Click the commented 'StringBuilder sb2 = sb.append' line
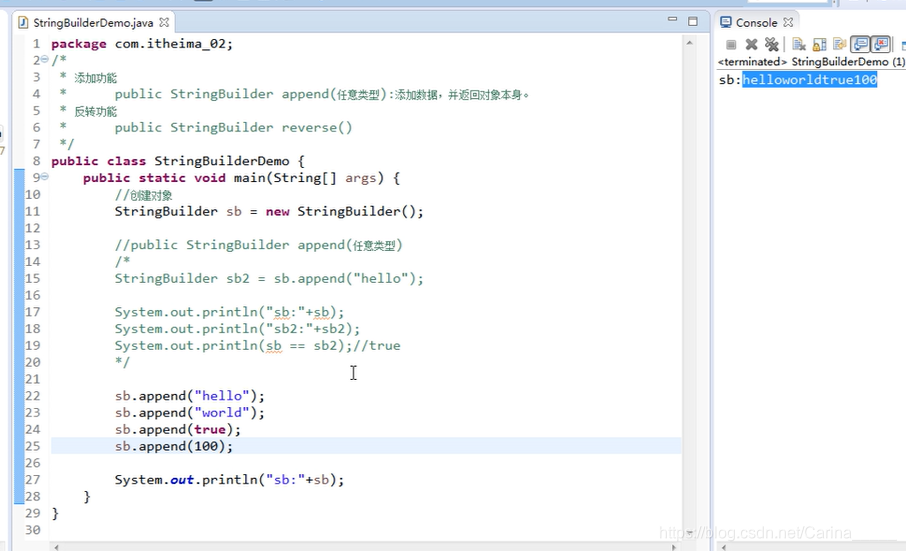The height and width of the screenshot is (551, 906). 269,278
